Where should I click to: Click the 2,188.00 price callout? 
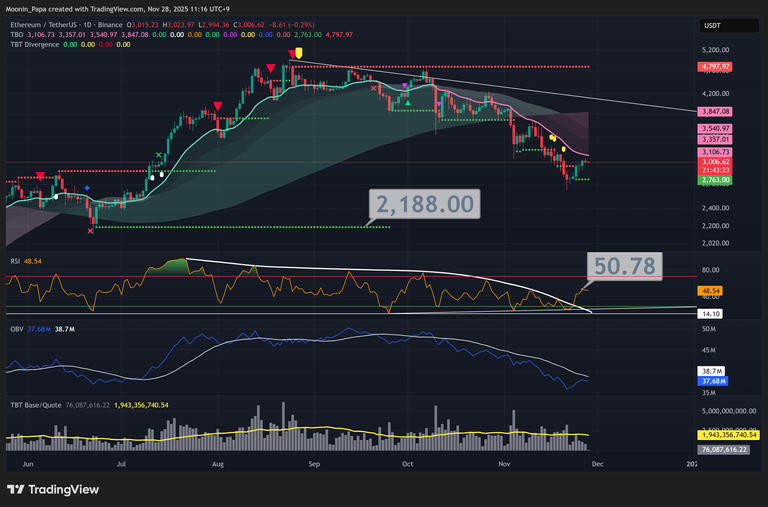424,204
